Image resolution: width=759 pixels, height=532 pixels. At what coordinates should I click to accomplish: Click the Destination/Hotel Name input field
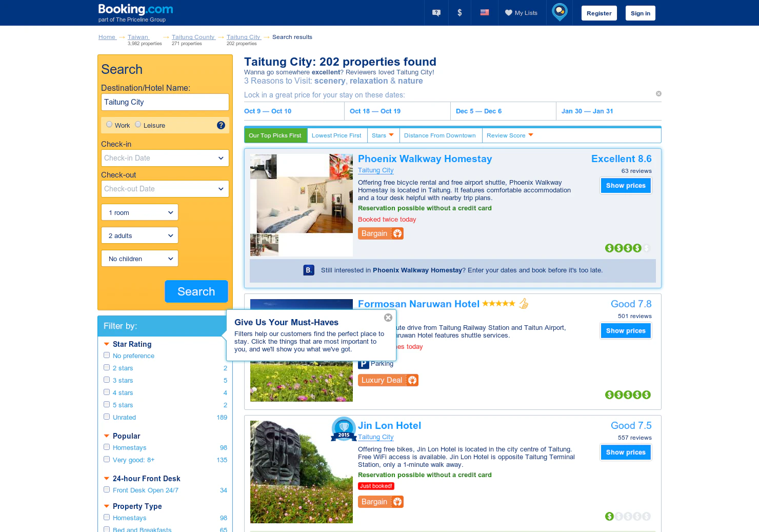165,102
